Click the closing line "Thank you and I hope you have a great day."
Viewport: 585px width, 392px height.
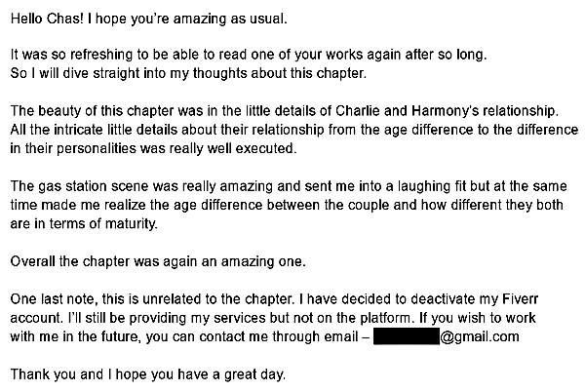coord(148,374)
